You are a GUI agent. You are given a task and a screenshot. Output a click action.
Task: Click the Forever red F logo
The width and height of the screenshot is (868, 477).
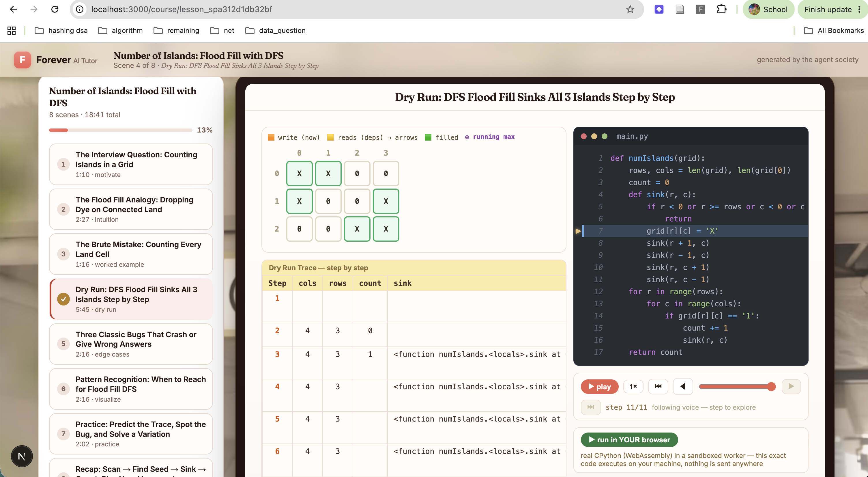coord(22,60)
